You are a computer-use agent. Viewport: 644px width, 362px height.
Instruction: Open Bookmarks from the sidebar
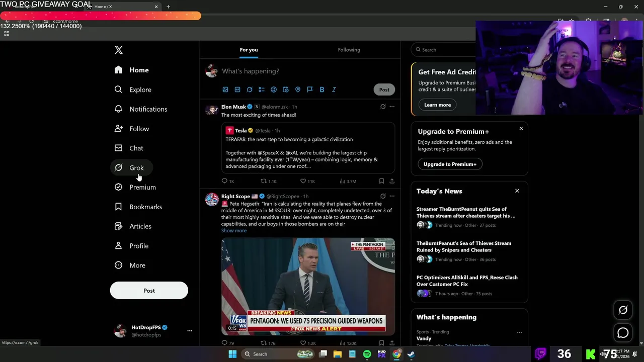pyautogui.click(x=138, y=207)
